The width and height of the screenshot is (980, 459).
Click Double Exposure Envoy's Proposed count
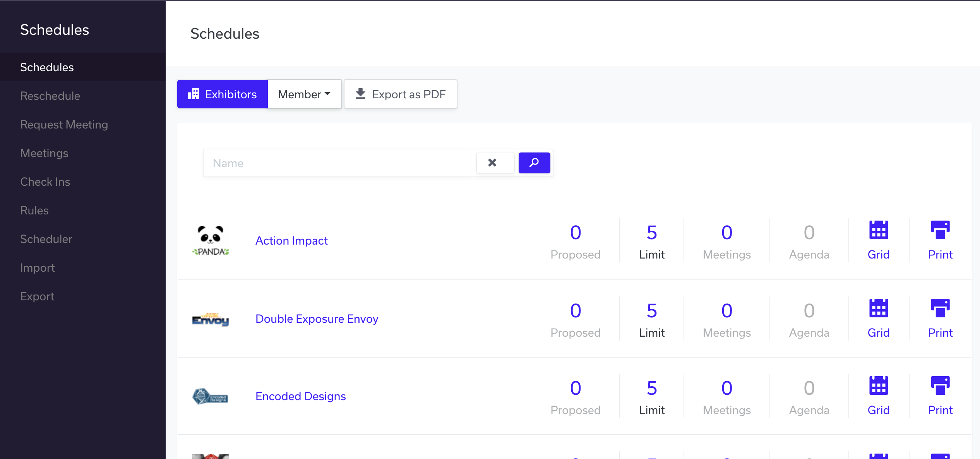(576, 311)
